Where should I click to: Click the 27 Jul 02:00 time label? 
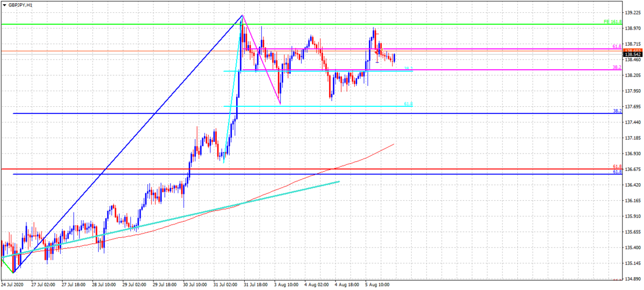click(42, 284)
